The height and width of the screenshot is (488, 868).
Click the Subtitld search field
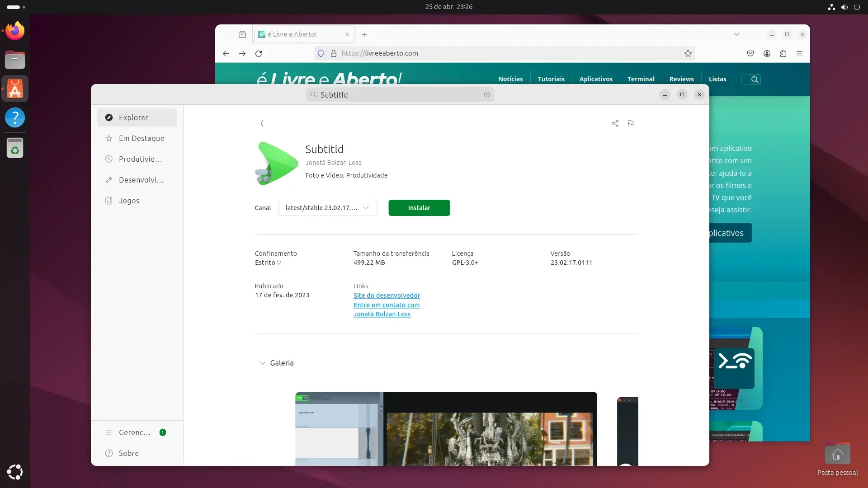400,94
